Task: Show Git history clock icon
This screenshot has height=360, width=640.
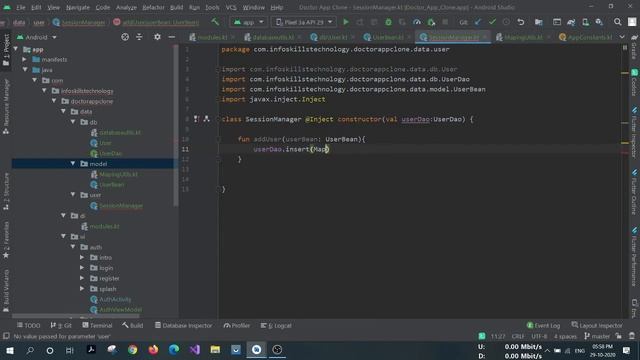Action: tap(506, 22)
